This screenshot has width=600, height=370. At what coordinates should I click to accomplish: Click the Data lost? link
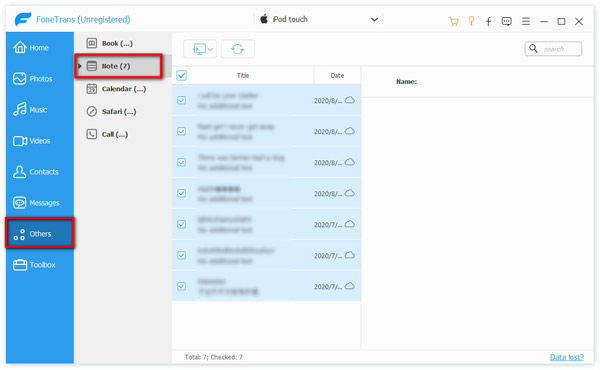(x=567, y=357)
